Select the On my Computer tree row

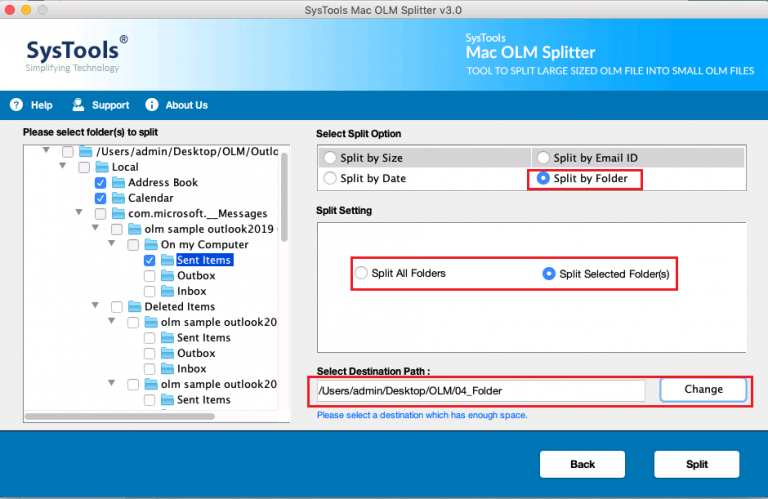pyautogui.click(x=204, y=244)
